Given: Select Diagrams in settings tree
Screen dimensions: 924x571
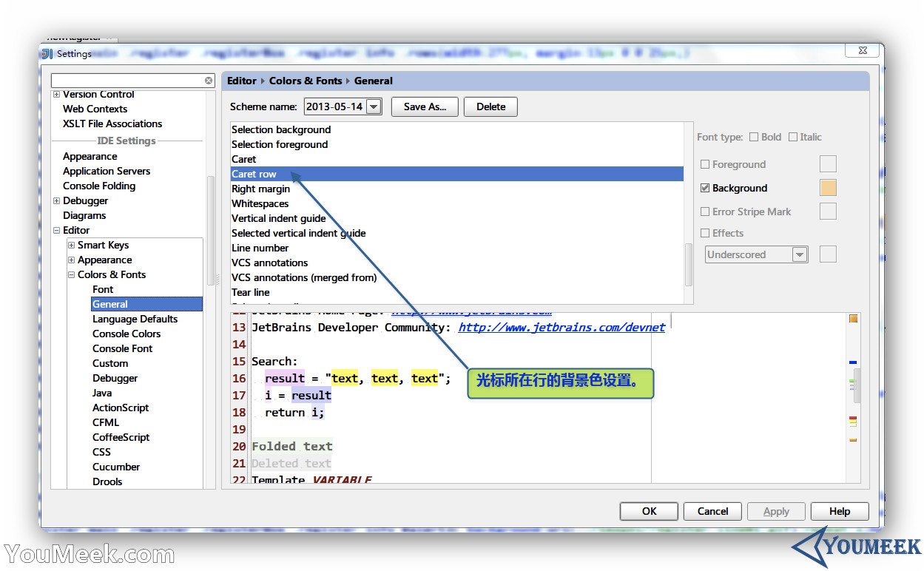Looking at the screenshot, I should point(84,215).
